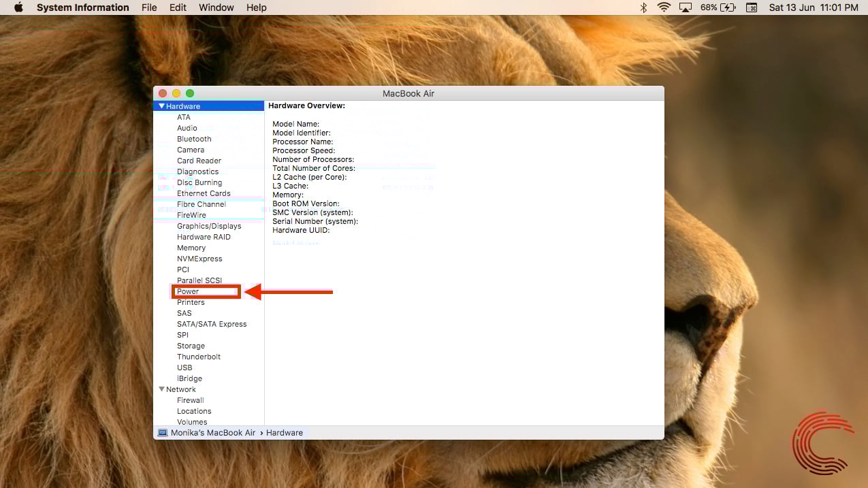Select USB in the sidebar
This screenshot has width=868, height=488.
click(184, 368)
